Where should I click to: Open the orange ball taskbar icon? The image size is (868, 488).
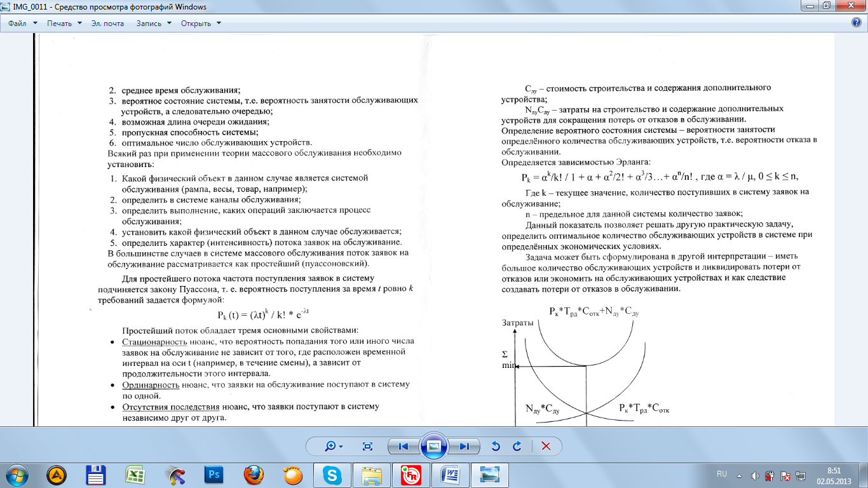[x=293, y=475]
